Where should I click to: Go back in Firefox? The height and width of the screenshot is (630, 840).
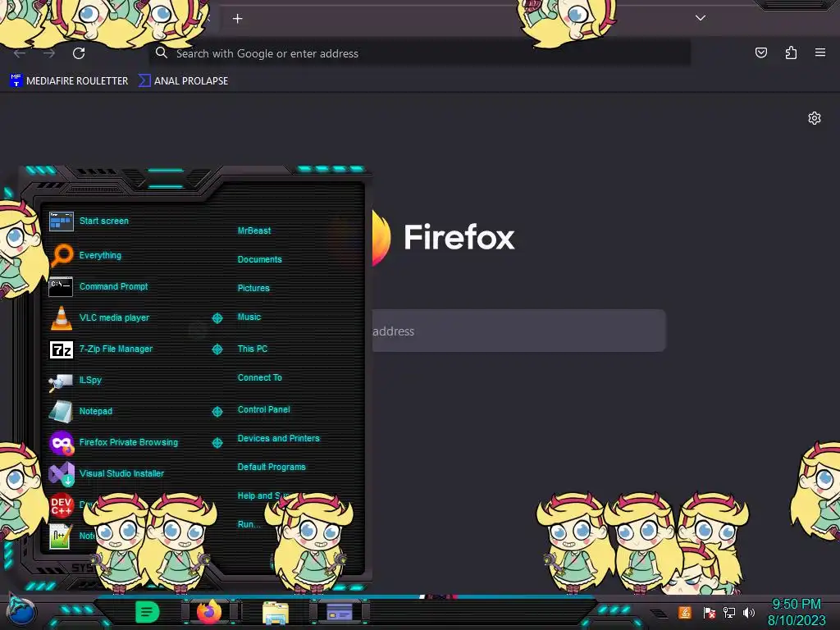(20, 53)
